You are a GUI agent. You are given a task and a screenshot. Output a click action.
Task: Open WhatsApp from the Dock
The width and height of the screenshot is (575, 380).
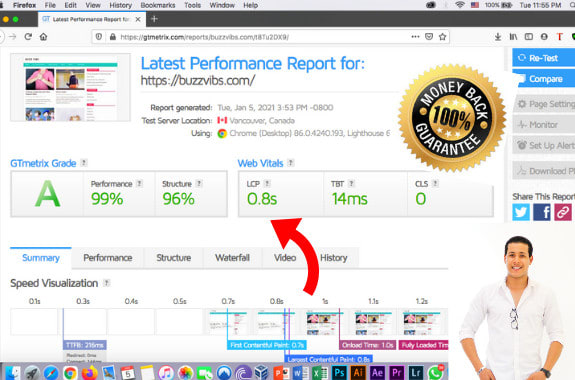435,373
